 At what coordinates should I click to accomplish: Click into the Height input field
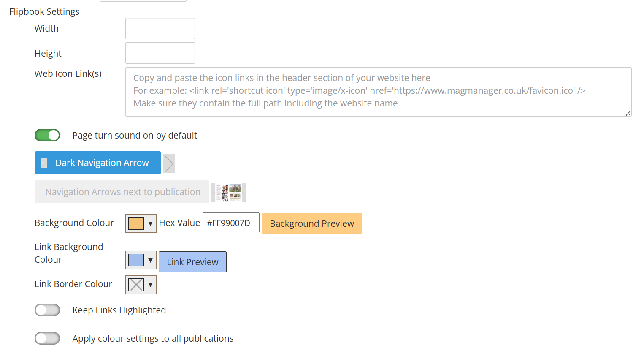(x=160, y=53)
